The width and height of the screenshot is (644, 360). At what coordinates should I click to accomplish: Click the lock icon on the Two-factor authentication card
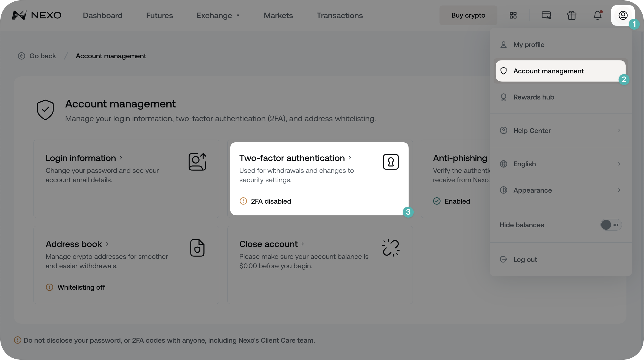point(391,162)
